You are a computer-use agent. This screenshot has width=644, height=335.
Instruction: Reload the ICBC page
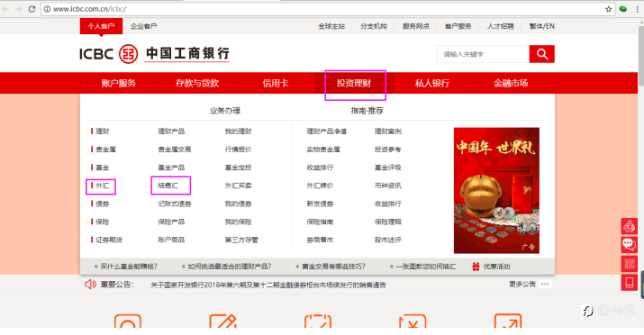tap(32, 9)
